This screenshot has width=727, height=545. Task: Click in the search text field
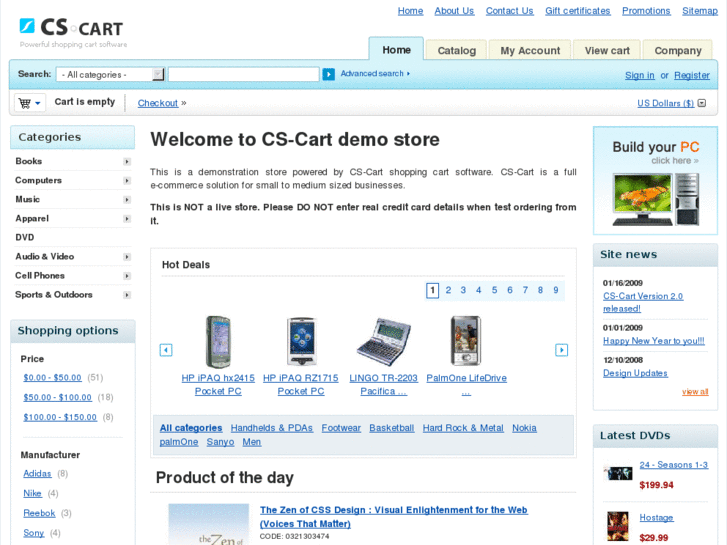point(243,74)
